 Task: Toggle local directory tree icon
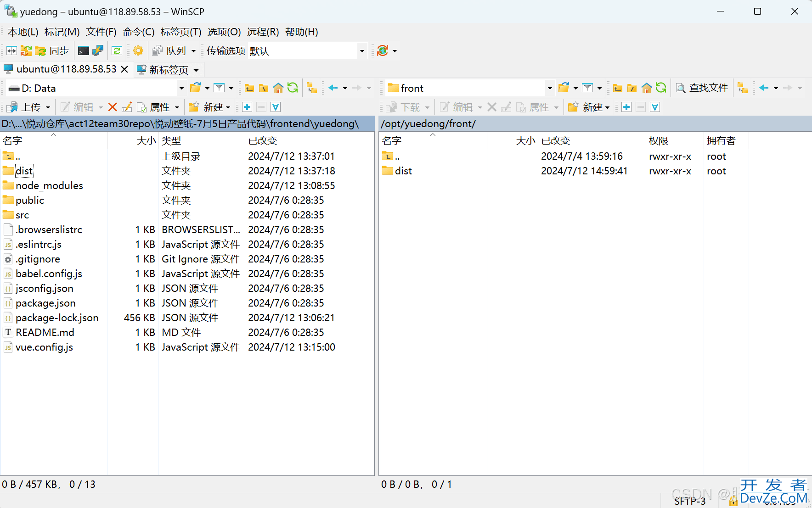click(312, 88)
